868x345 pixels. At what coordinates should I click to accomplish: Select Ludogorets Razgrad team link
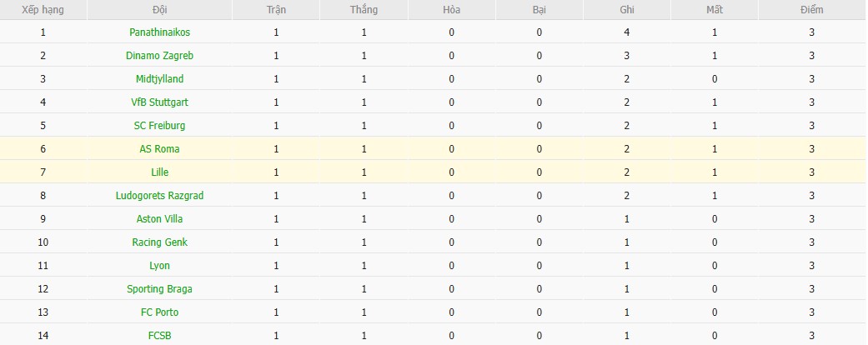[x=159, y=196]
